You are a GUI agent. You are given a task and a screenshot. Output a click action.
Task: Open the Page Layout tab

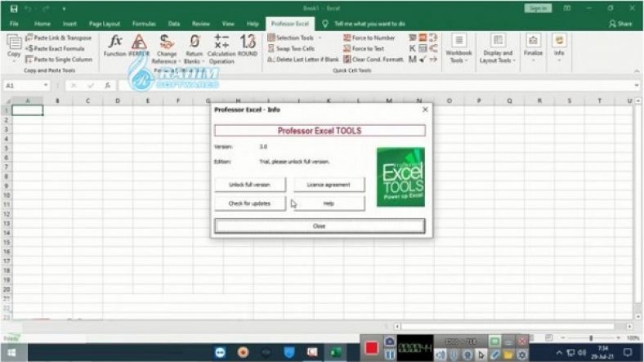click(105, 24)
